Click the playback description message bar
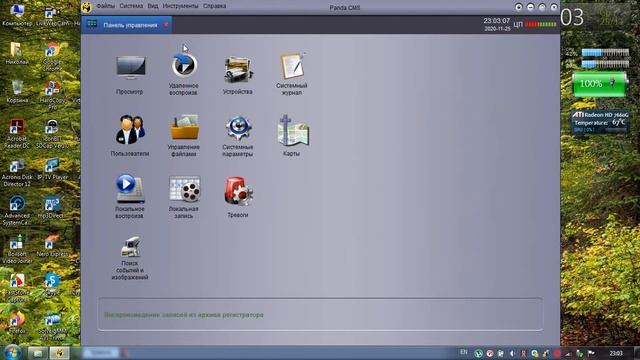The image size is (640, 360). pos(320,314)
